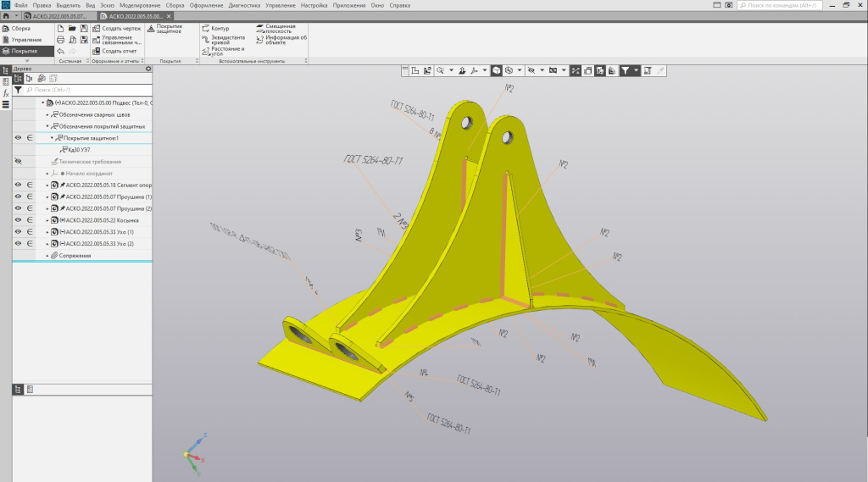The width and height of the screenshot is (868, 482).
Task: Hide the Проушина (2) component
Action: (x=19, y=208)
